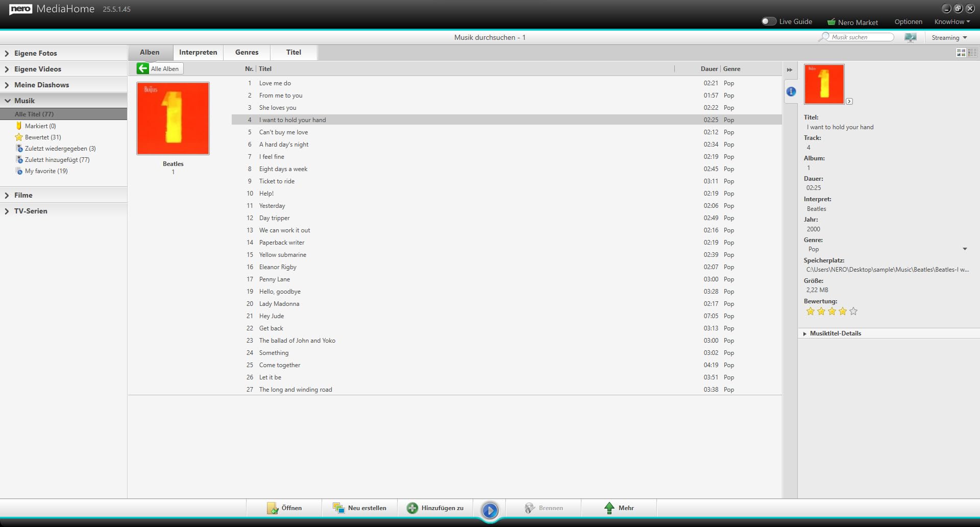
Task: Open the KnowHow dropdown menu
Action: pos(952,22)
